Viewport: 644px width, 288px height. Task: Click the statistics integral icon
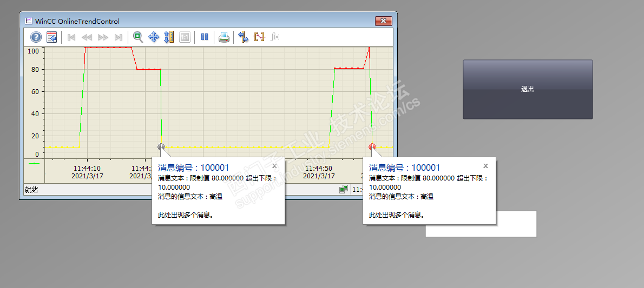[x=275, y=37]
